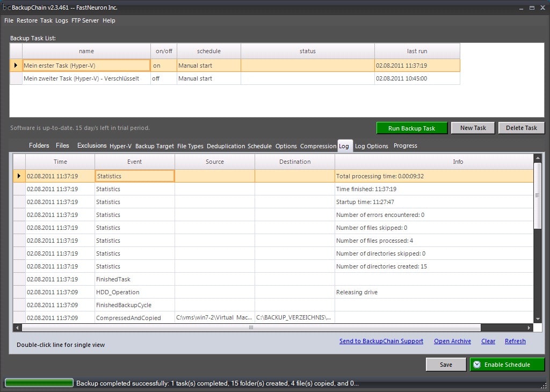
Task: Click the green progress bar at bottom
Action: click(39, 383)
